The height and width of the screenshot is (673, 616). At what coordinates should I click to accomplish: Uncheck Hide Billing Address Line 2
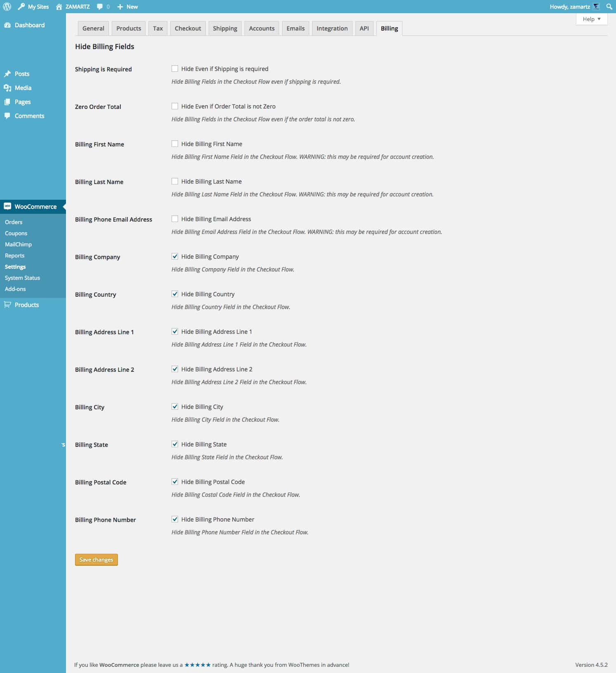[175, 369]
